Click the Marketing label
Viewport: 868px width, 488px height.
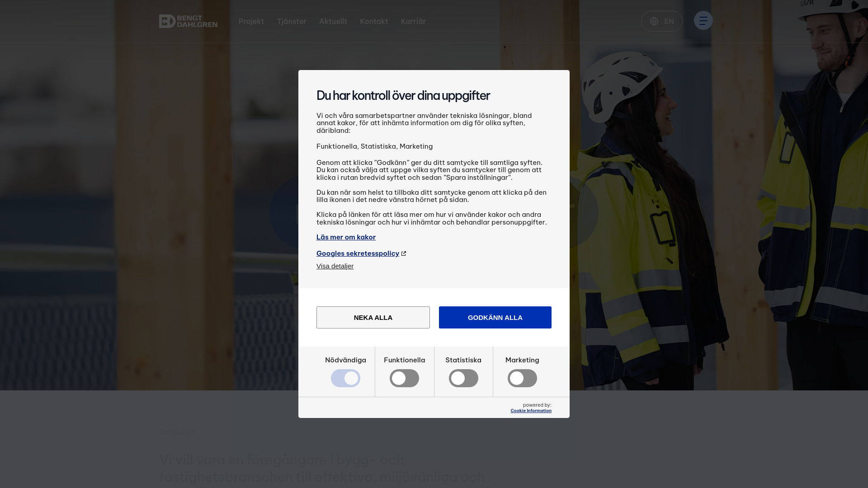point(522,360)
